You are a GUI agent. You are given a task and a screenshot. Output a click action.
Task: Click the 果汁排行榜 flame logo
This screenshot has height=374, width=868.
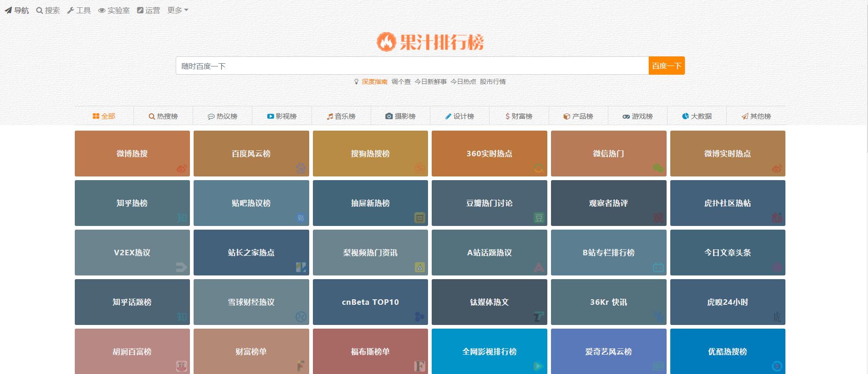(x=386, y=42)
